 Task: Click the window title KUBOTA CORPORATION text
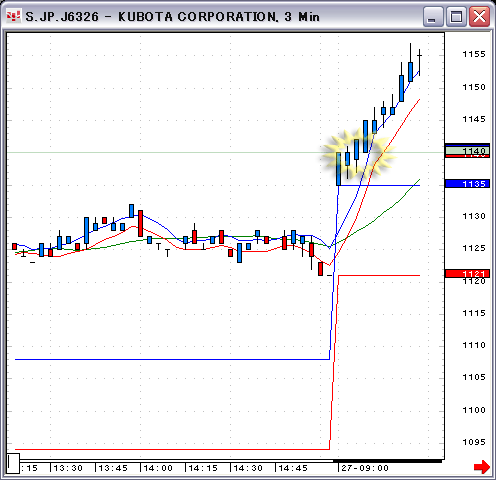click(x=198, y=16)
